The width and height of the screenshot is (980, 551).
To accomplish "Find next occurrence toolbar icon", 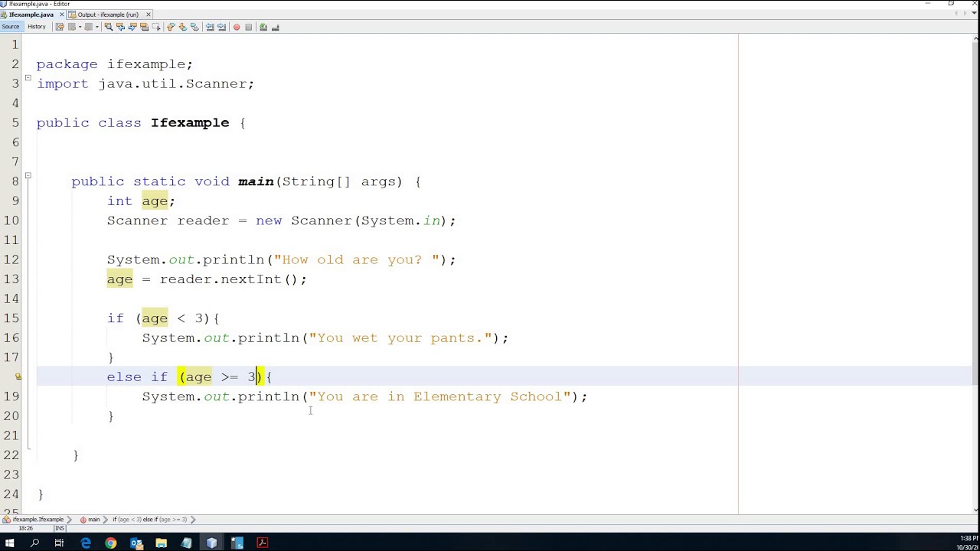I will (x=132, y=27).
